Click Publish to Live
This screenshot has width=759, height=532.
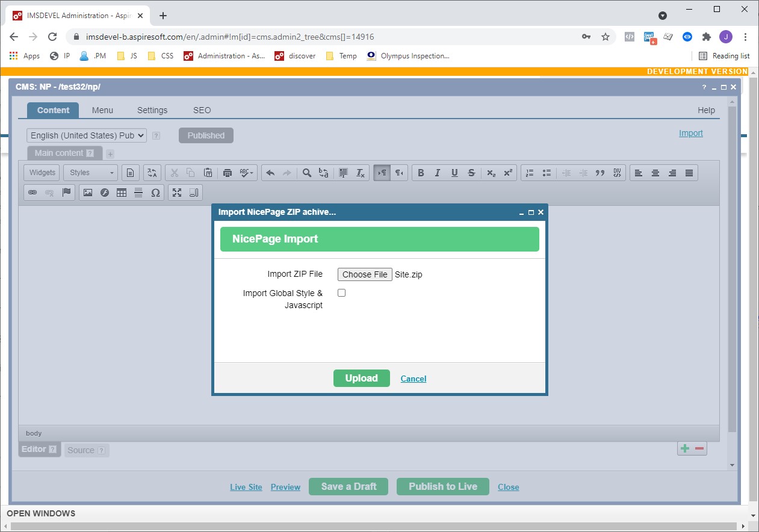(x=443, y=486)
